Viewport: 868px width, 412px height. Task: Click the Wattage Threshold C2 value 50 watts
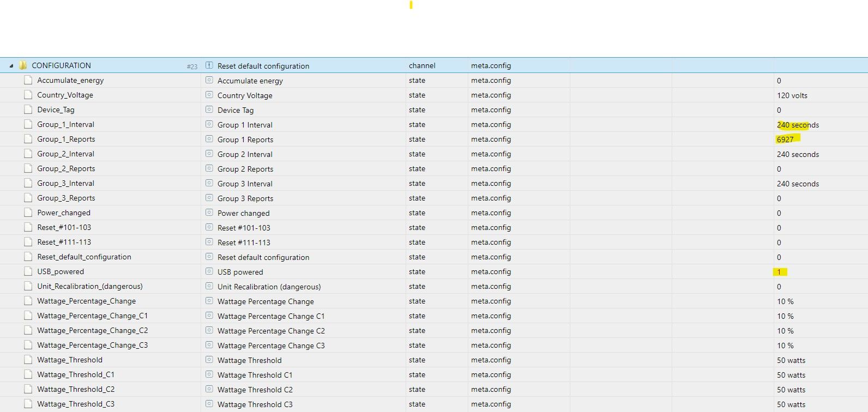point(791,390)
